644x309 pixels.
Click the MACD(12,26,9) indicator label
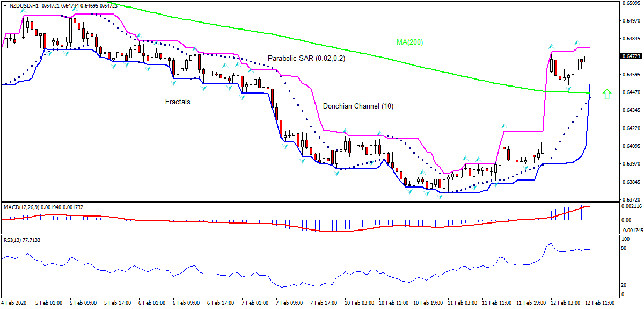pyautogui.click(x=22, y=207)
